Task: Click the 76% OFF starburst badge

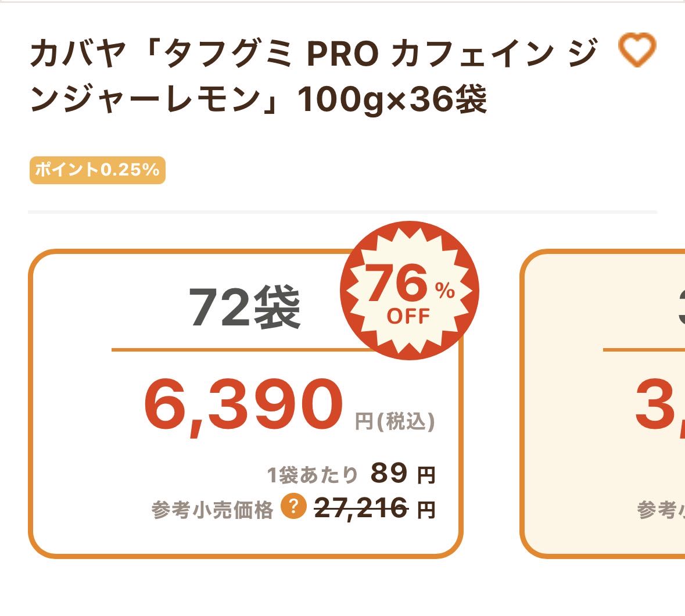Action: pos(409,291)
